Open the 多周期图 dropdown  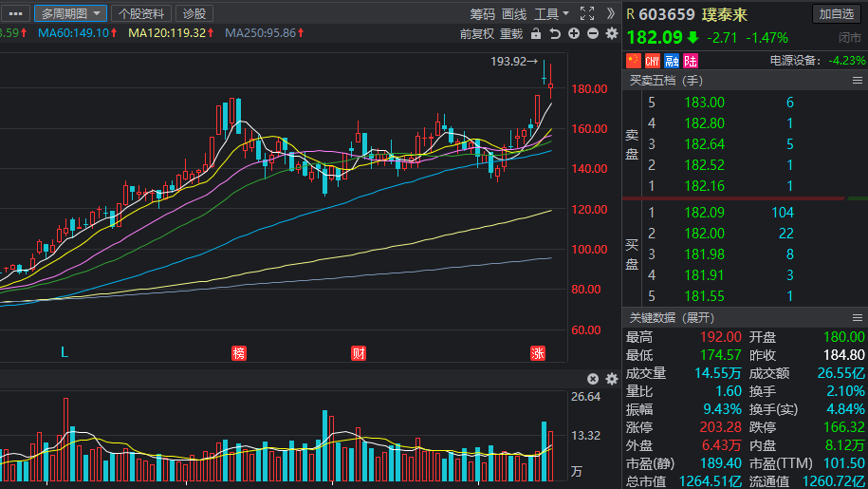70,13
